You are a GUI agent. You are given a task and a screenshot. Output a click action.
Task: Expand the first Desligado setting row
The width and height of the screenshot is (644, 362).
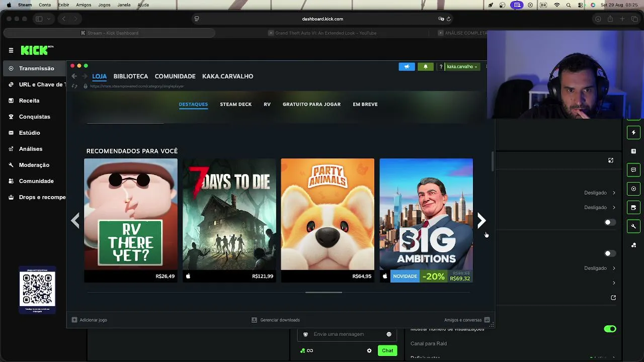point(600,193)
